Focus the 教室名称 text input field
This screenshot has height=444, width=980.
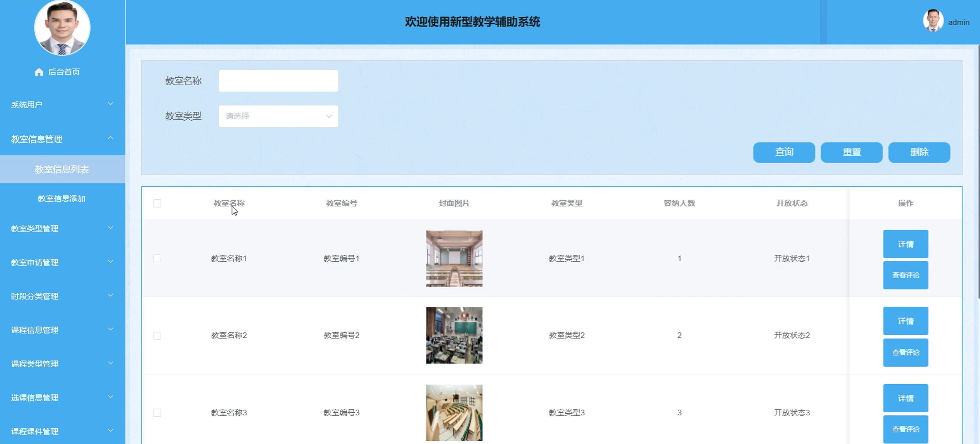click(x=278, y=81)
